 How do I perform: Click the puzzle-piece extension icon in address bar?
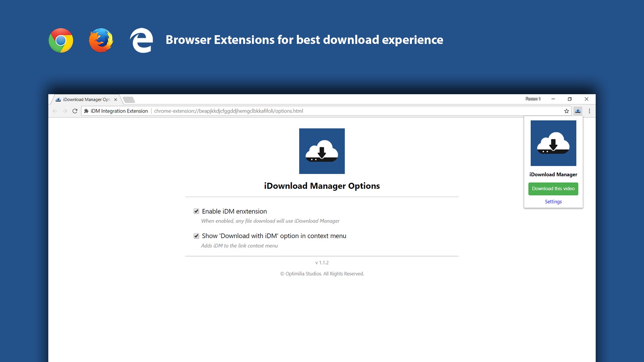tap(86, 111)
